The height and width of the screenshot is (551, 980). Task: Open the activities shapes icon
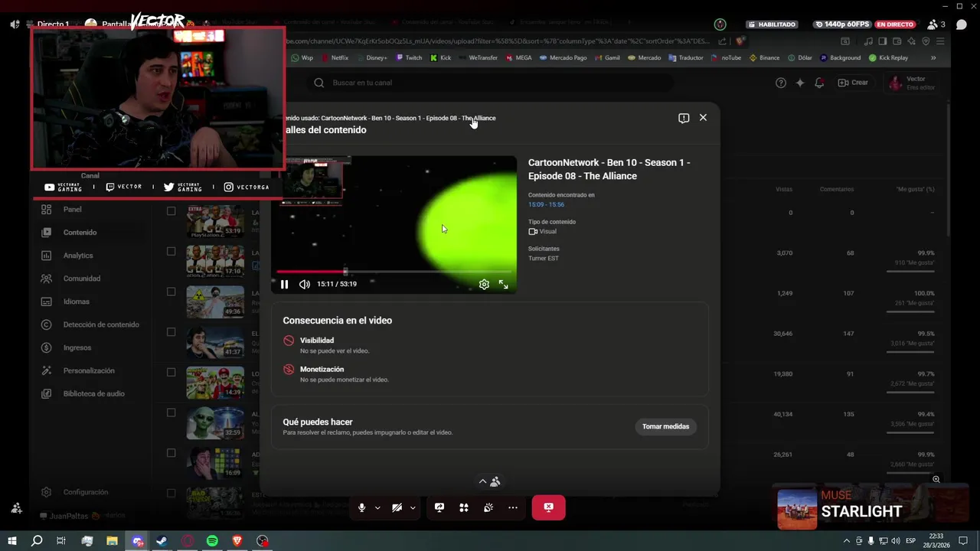click(464, 507)
